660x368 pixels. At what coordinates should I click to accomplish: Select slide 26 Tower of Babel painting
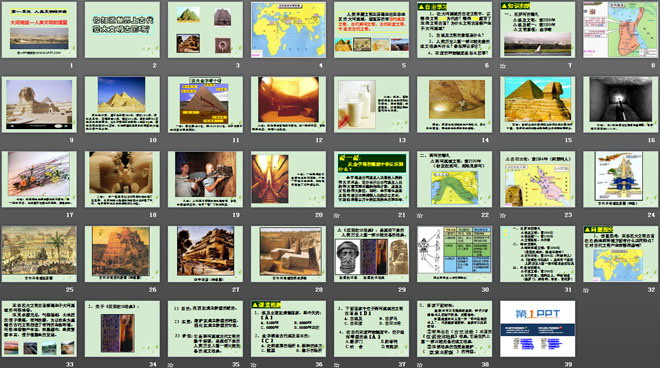[x=122, y=254]
